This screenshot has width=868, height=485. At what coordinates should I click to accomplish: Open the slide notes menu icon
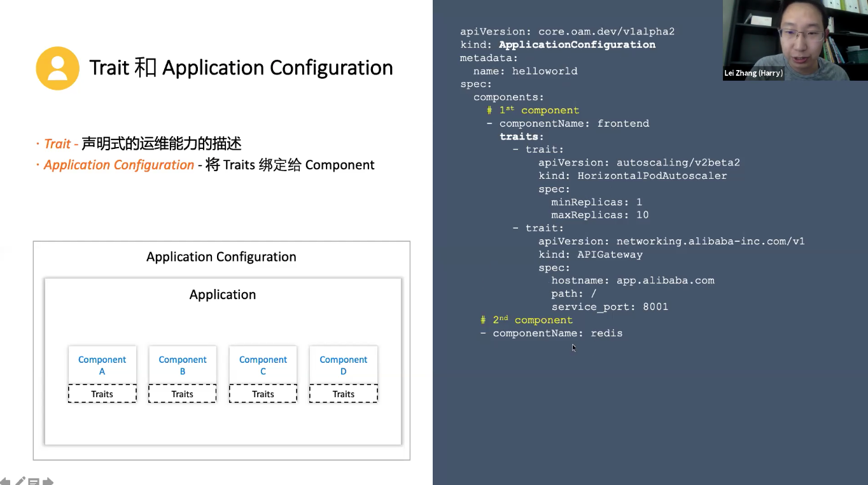[34, 482]
